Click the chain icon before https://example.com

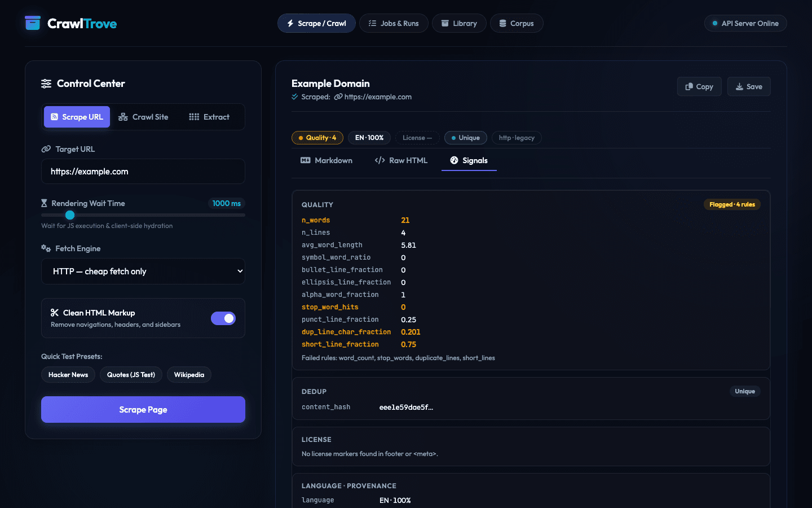(338, 97)
